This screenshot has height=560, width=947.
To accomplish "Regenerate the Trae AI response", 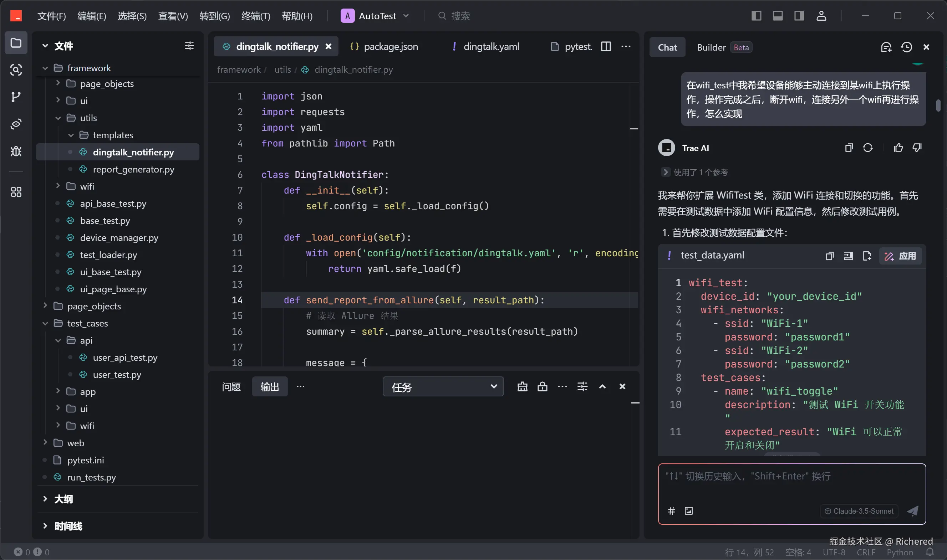I will (x=868, y=148).
